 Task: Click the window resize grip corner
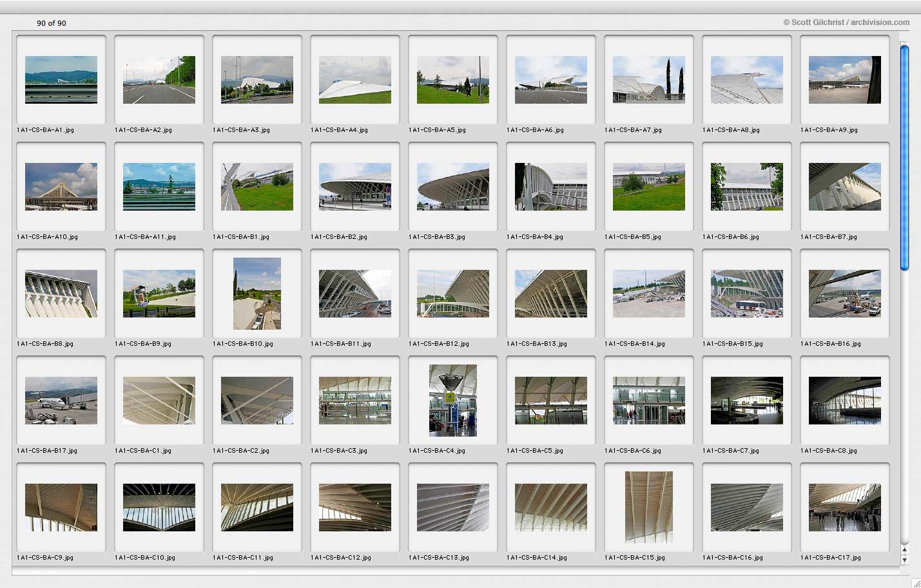[x=916, y=583]
